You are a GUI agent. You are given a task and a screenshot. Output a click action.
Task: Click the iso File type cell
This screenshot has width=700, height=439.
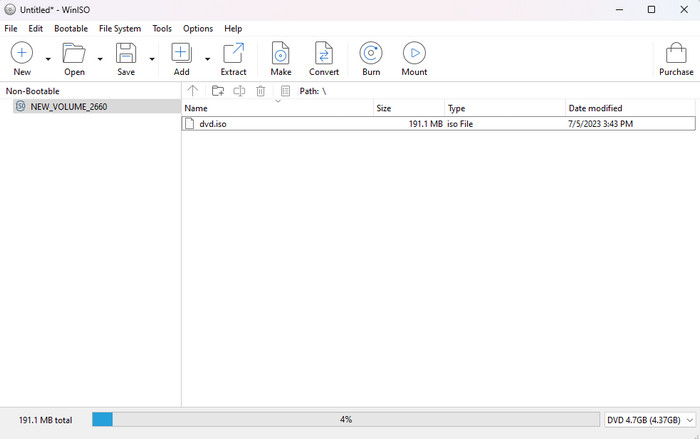(x=460, y=124)
